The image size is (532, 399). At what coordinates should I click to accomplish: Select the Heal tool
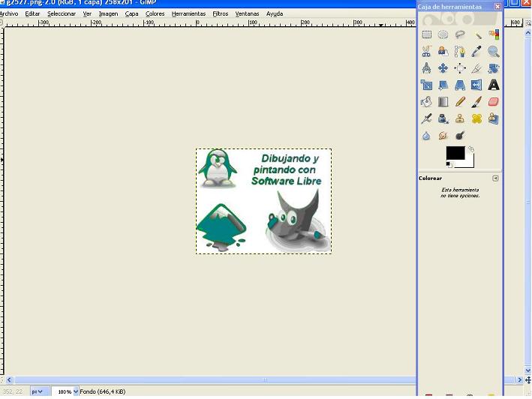pyautogui.click(x=476, y=118)
